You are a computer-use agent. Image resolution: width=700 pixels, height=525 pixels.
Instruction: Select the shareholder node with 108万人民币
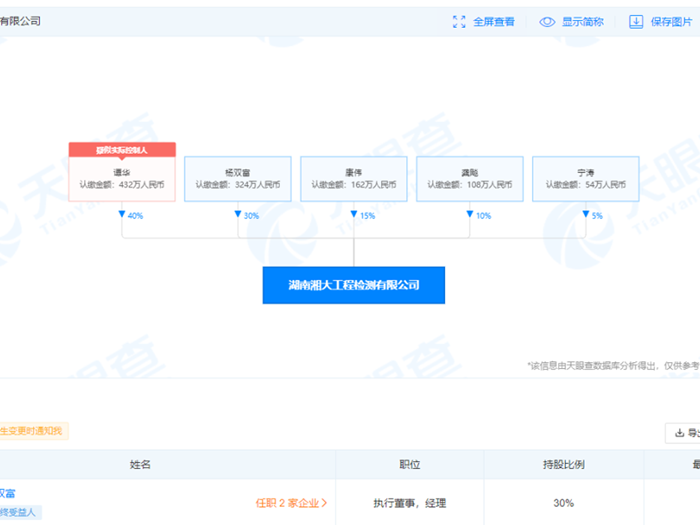click(470, 179)
